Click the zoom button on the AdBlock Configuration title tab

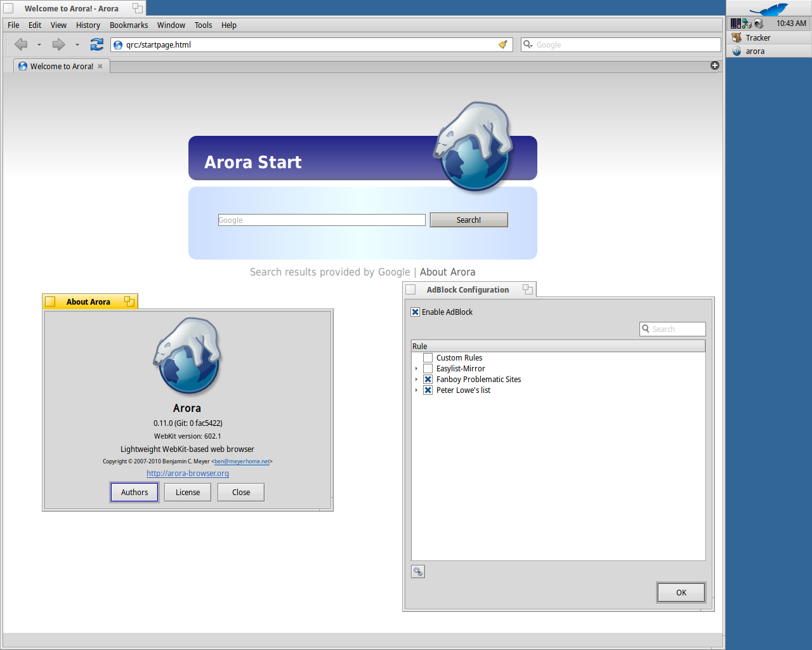[528, 289]
